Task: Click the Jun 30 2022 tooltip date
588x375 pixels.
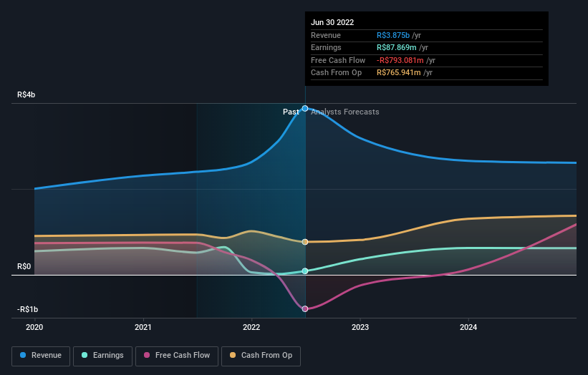Action: point(332,22)
